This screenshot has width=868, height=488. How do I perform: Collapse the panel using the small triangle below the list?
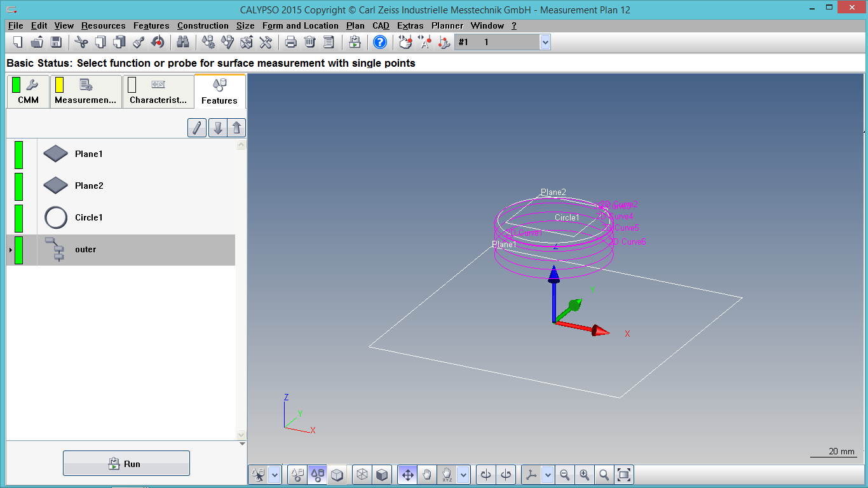pos(241,444)
